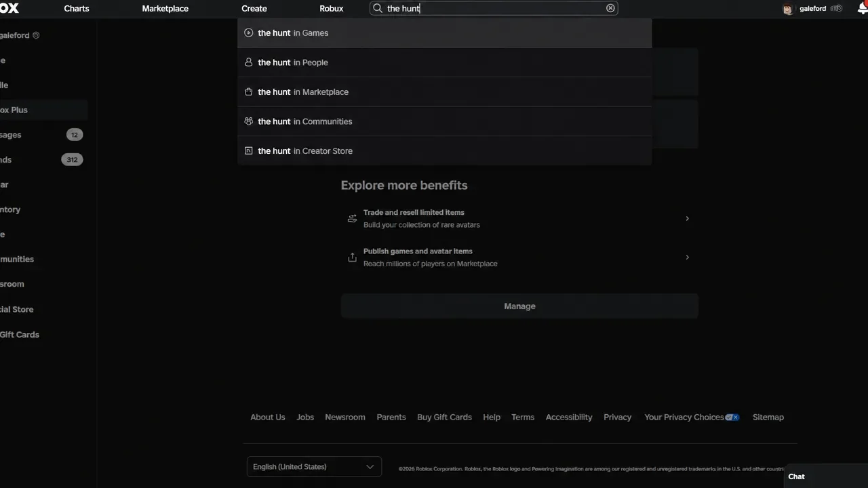Open the Parents footer link

click(391, 417)
